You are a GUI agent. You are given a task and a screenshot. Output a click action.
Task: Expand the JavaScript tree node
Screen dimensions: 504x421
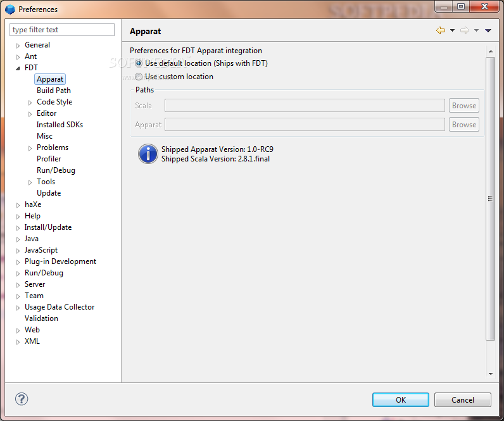point(18,251)
